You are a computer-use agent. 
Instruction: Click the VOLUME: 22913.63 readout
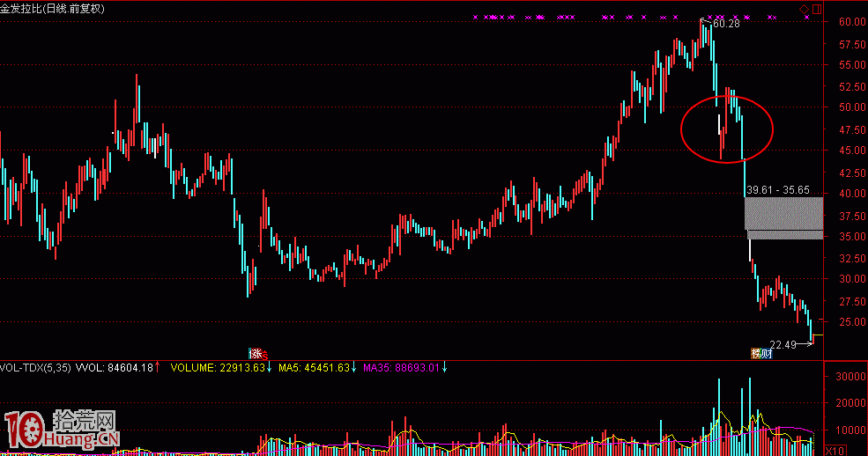(218, 368)
